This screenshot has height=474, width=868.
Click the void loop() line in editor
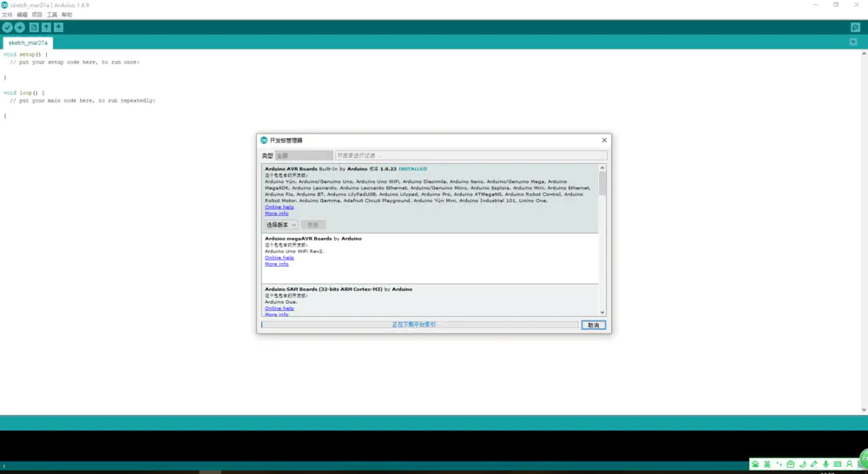pos(23,93)
